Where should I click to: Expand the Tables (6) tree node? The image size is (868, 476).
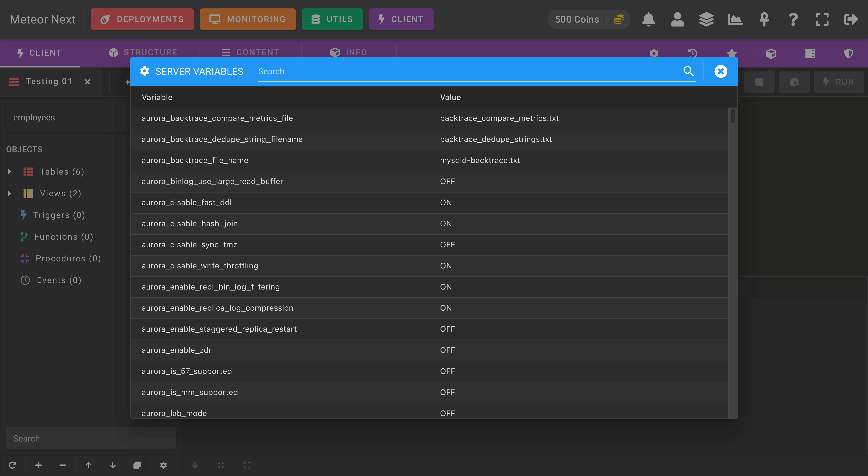click(x=9, y=172)
